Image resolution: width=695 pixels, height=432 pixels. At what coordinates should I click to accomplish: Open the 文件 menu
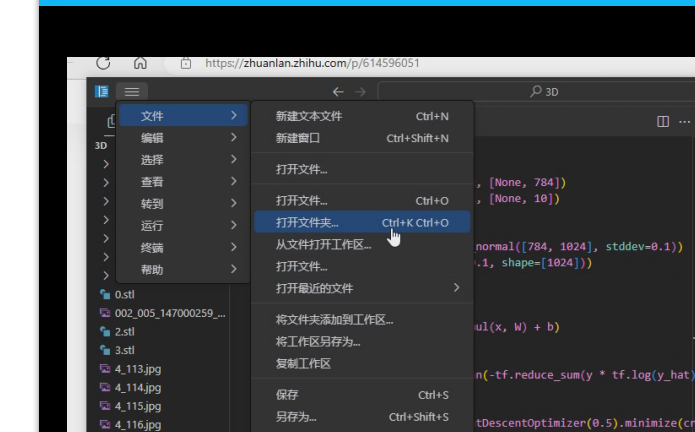(183, 116)
